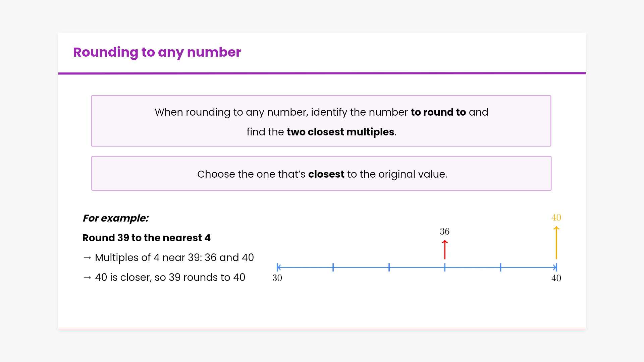Click the arrow bullet before "Multiples of 4"
This screenshot has width=644, height=362.
coord(87,257)
